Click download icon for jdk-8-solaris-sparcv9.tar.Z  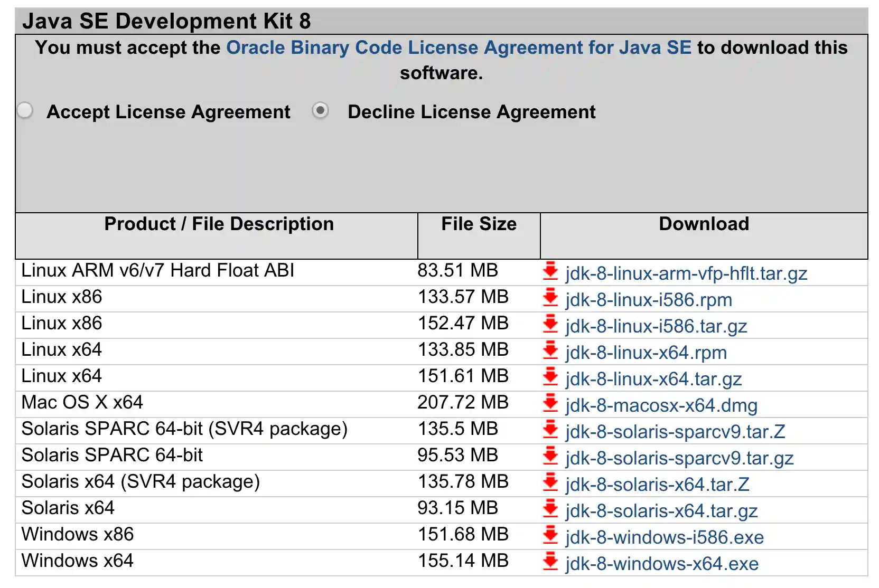[550, 430]
